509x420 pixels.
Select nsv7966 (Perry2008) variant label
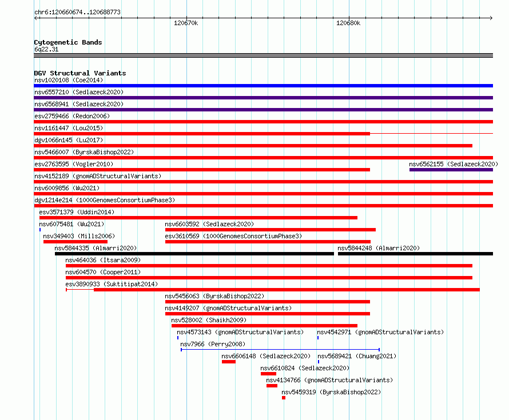pos(213,344)
